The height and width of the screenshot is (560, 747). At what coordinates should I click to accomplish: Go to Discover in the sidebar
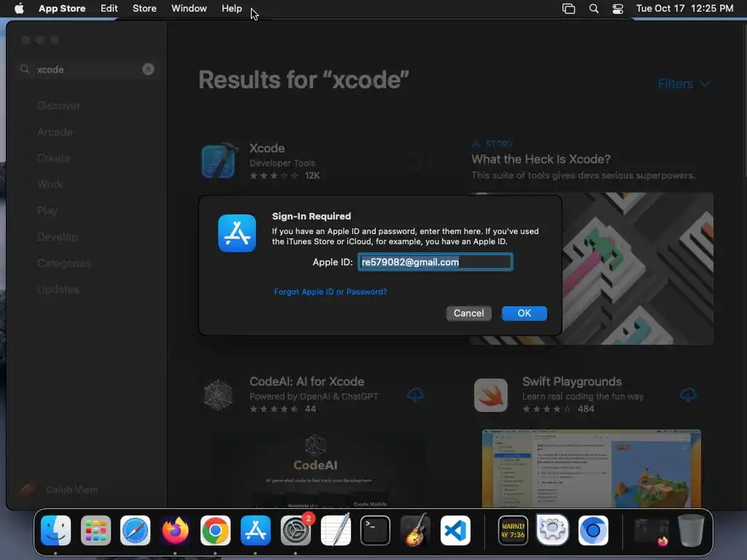pyautogui.click(x=58, y=106)
